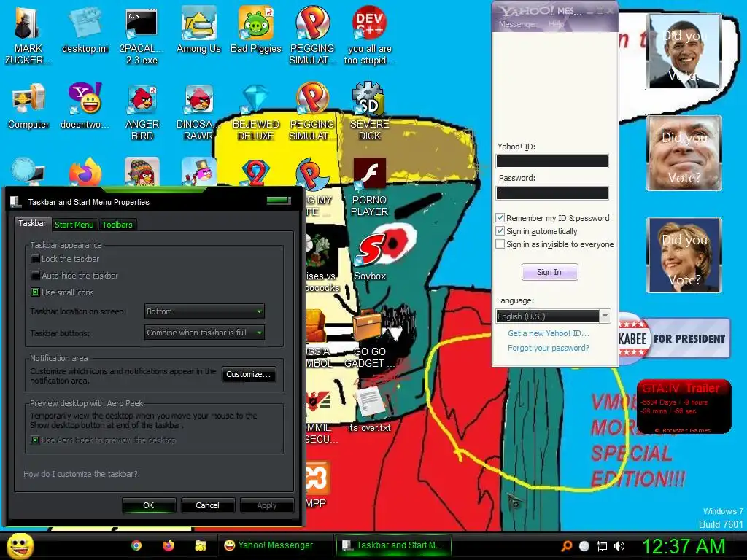Open the GO GO GADGET briefcase icon
The width and height of the screenshot is (747, 560).
(369, 338)
